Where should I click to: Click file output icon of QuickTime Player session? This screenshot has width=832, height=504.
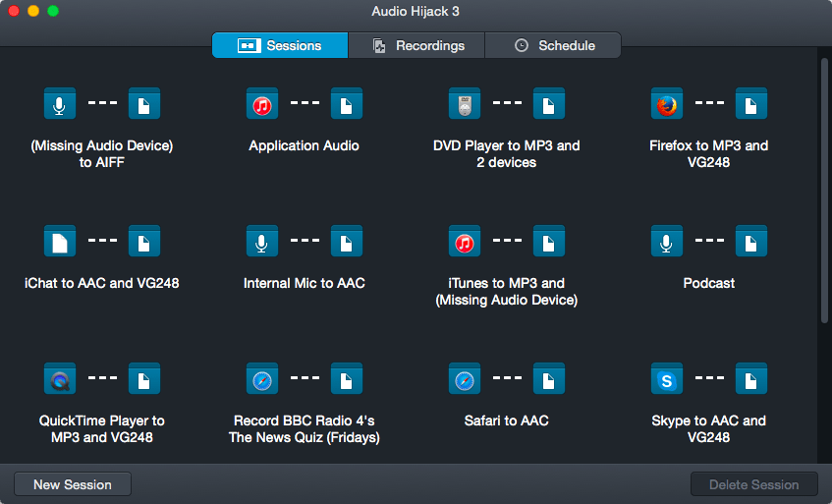click(x=143, y=379)
